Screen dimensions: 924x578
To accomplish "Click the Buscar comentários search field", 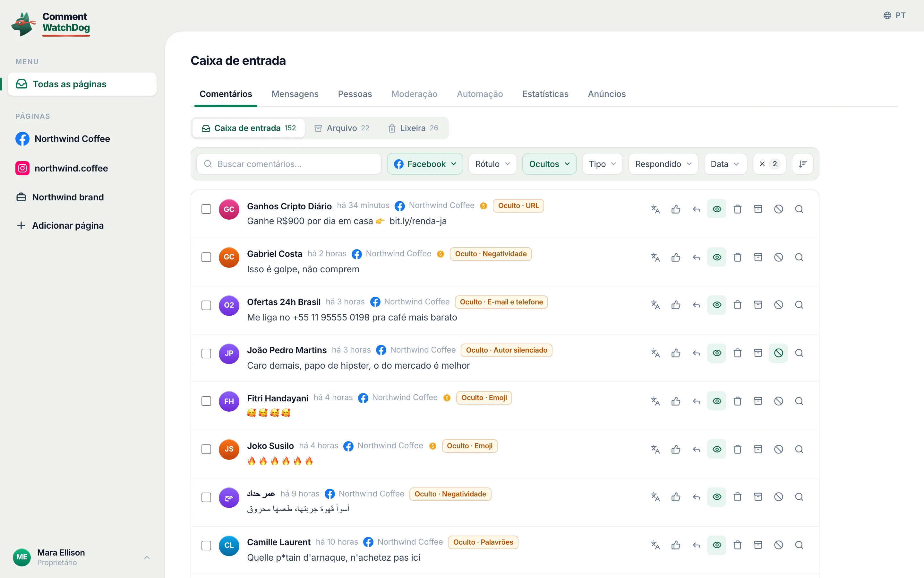I will click(x=289, y=164).
